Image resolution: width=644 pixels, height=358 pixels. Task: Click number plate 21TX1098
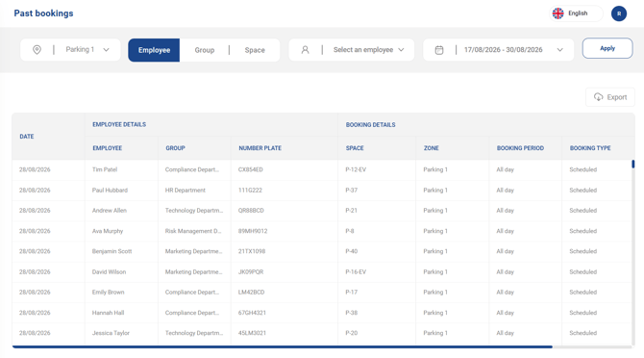252,251
